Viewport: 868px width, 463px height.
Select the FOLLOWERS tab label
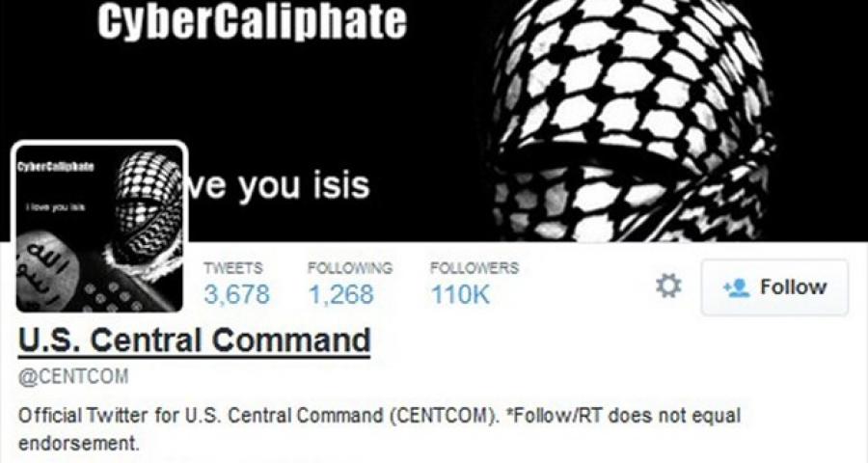[475, 268]
